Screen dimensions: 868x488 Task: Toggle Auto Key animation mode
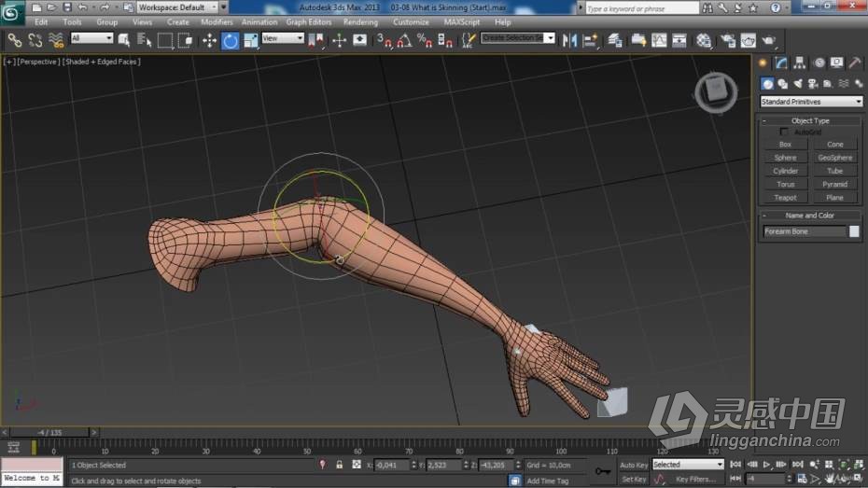(634, 466)
